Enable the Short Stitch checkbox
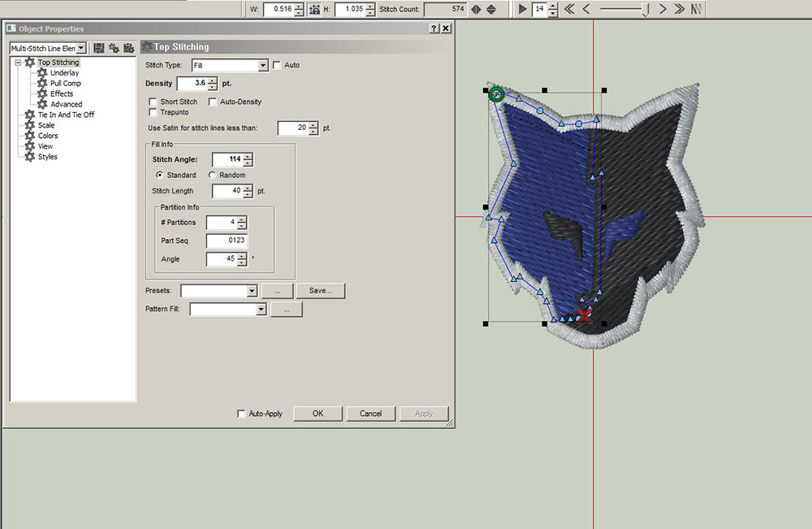The width and height of the screenshot is (812, 529). click(153, 102)
